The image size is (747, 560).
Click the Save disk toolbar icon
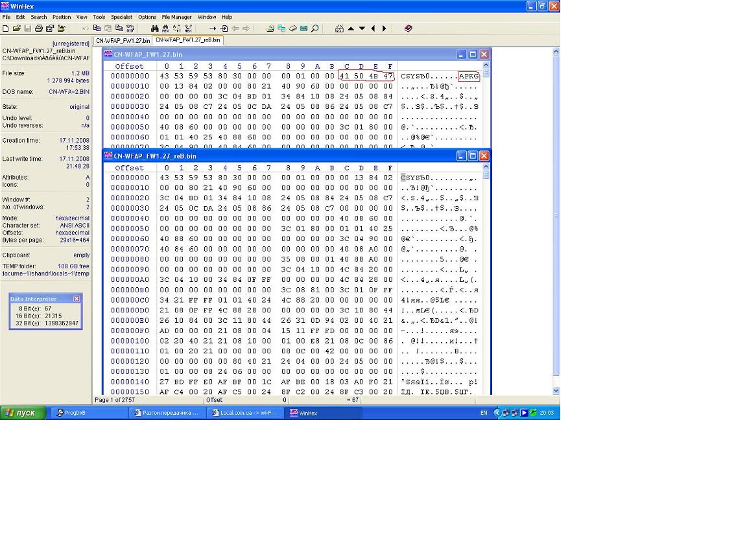click(28, 29)
